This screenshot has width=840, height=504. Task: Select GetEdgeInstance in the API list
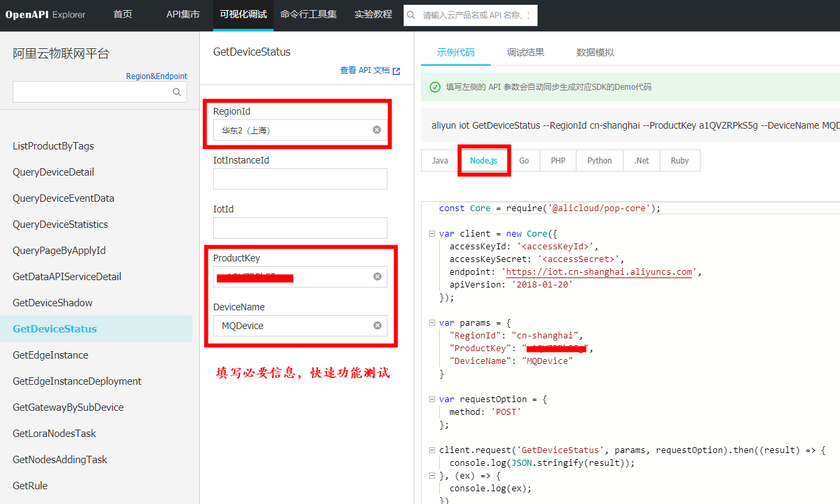(x=50, y=355)
